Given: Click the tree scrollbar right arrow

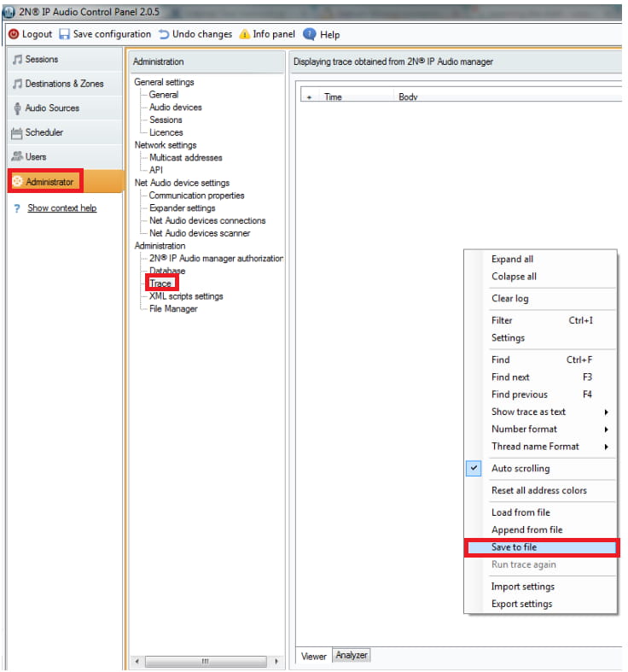Looking at the screenshot, I should [x=276, y=661].
